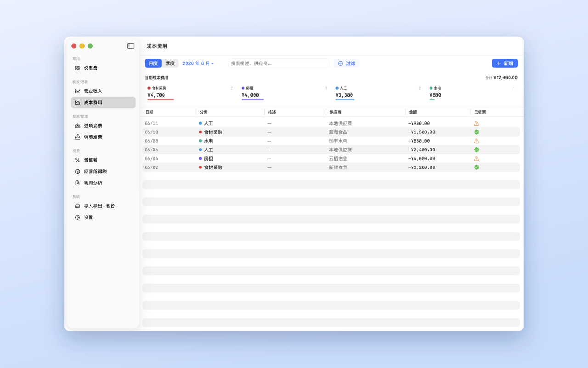Sort by the 供应商 column header

click(x=335, y=112)
